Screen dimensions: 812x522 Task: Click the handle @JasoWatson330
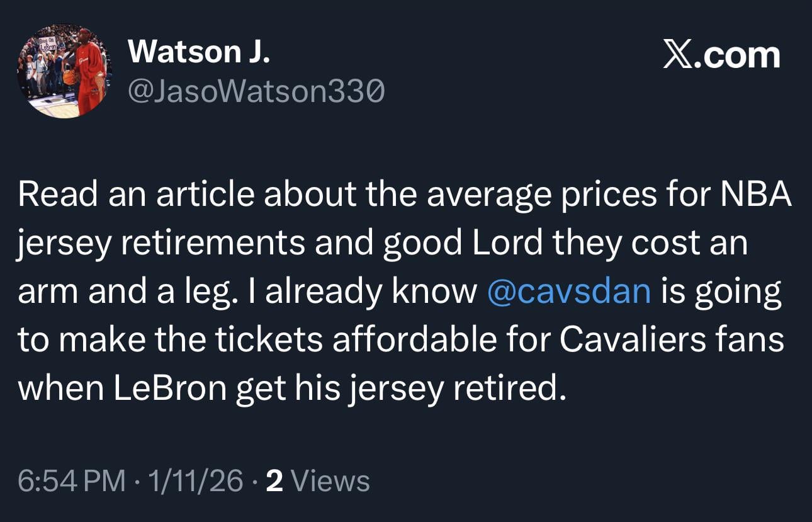coord(255,92)
